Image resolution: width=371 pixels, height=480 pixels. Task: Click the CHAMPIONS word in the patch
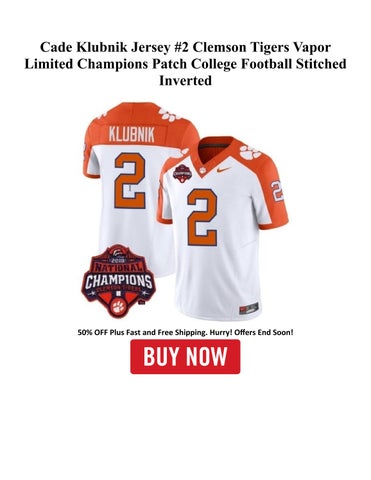tap(118, 281)
